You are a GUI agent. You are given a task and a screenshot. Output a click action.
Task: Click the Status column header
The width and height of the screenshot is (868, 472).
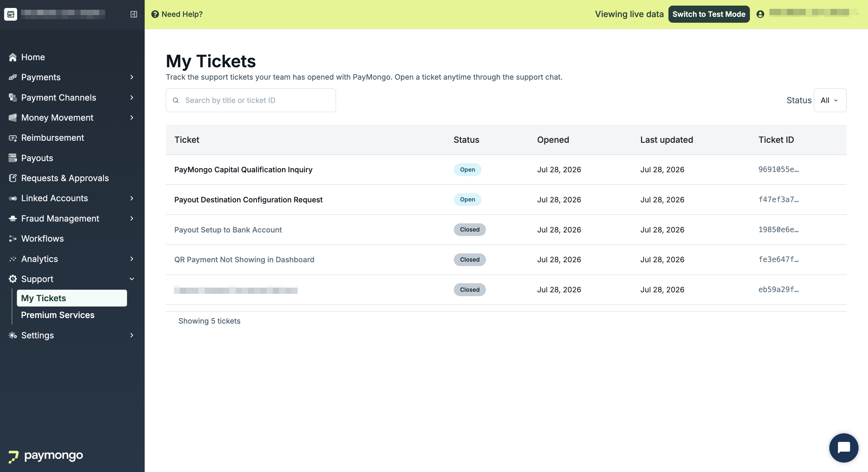(x=466, y=140)
